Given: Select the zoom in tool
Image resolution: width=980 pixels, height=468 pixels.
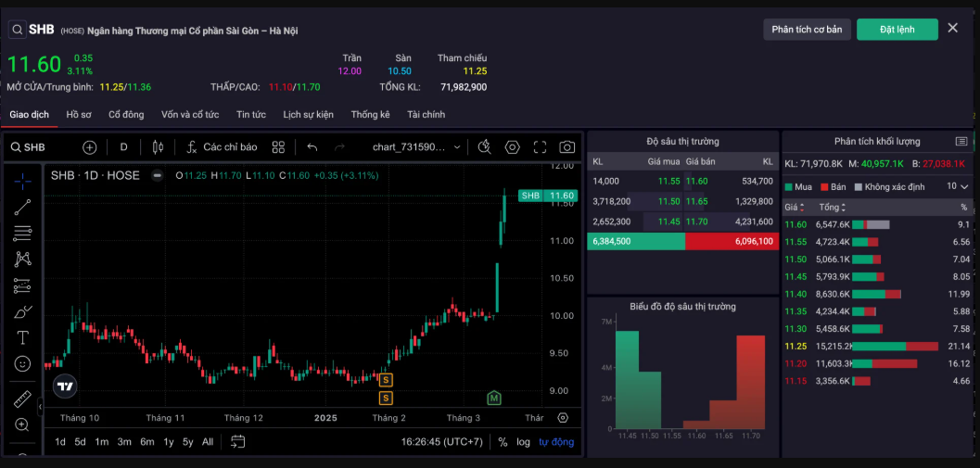Looking at the screenshot, I should pyautogui.click(x=22, y=424).
